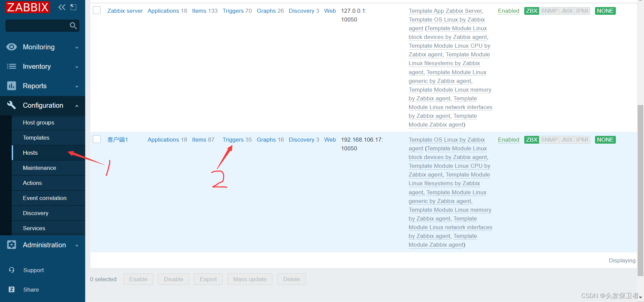Click the Monitoring eye icon
Screen dimensions: 644x302
coord(12,47)
